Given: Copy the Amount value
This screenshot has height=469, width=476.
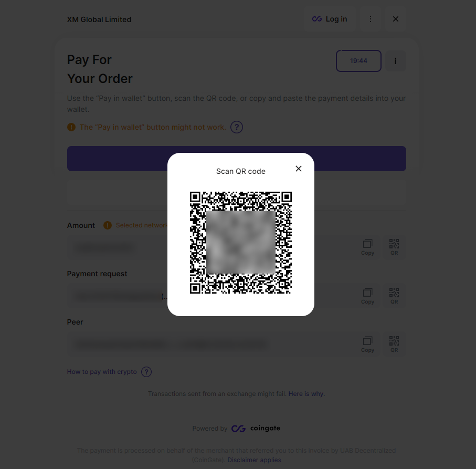Looking at the screenshot, I should [x=367, y=247].
